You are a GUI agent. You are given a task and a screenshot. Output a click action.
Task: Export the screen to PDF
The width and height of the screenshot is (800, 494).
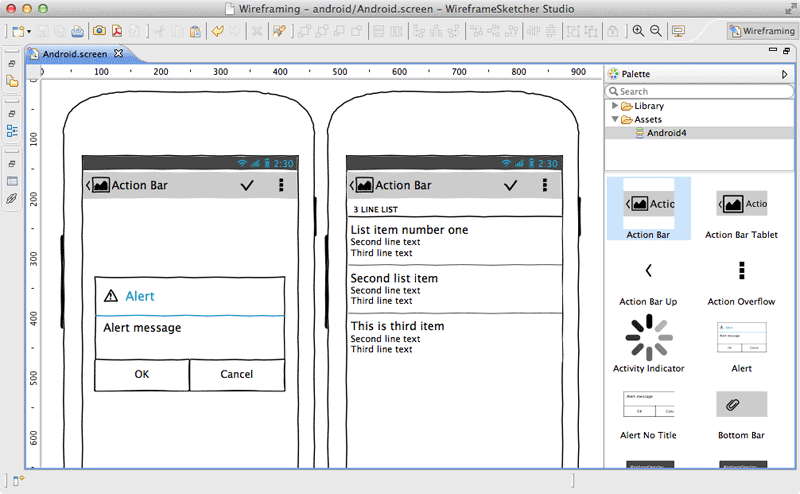tap(117, 31)
